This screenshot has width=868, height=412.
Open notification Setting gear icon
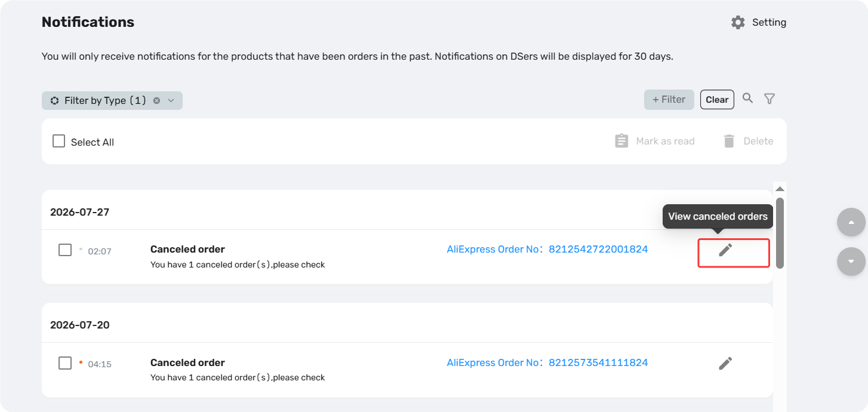(738, 23)
